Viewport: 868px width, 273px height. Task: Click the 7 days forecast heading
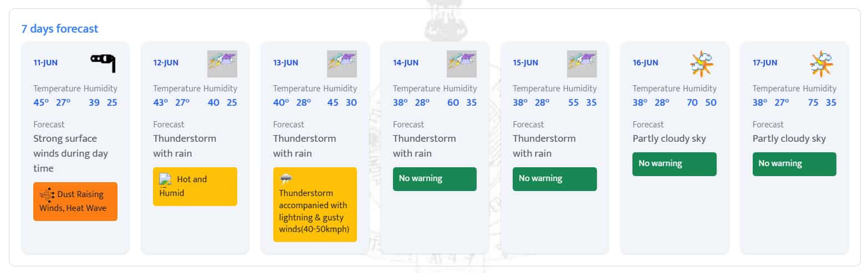click(x=60, y=29)
